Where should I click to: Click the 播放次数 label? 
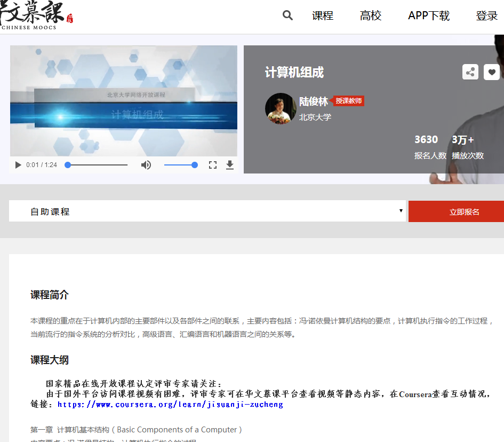[x=468, y=156]
